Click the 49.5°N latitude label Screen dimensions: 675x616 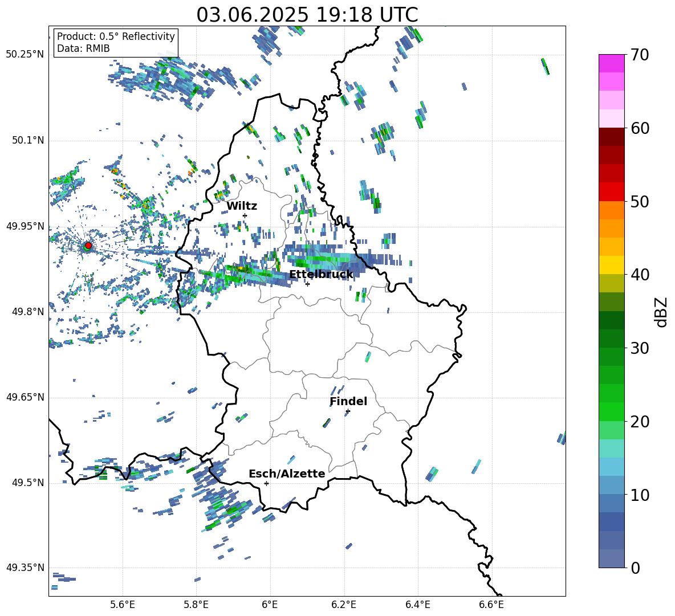click(x=28, y=483)
